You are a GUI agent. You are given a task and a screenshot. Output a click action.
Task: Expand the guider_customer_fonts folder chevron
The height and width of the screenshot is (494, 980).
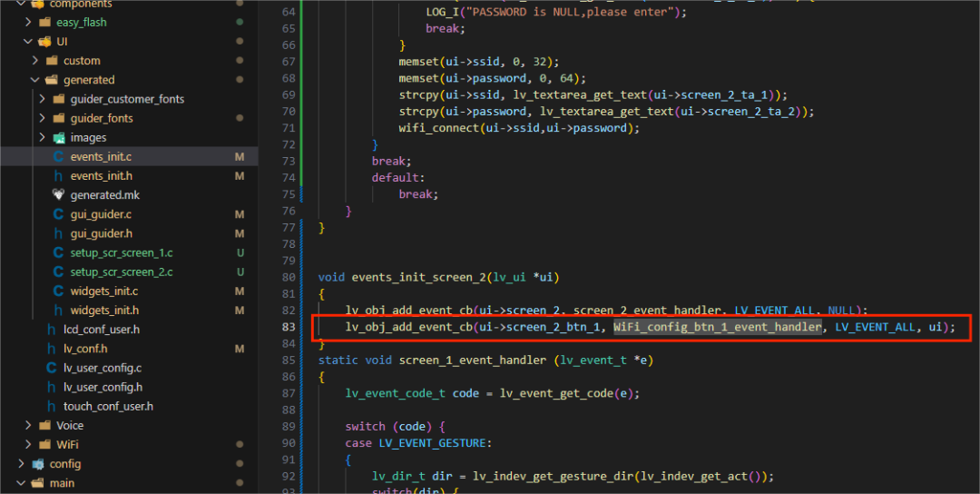click(x=42, y=99)
